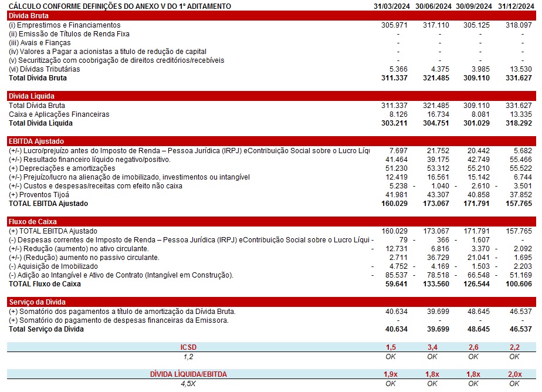This screenshot has width=542, height=392.
Task: Select ICSD value 1,5
Action: point(391,347)
